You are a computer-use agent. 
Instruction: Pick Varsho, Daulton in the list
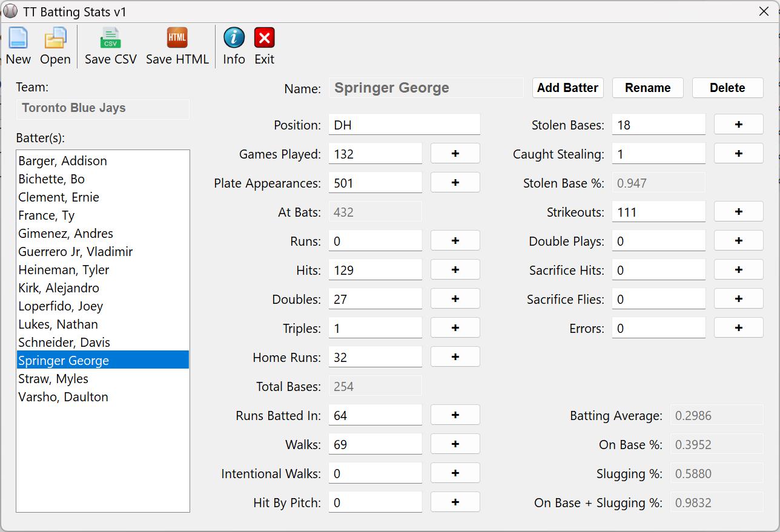pyautogui.click(x=64, y=397)
